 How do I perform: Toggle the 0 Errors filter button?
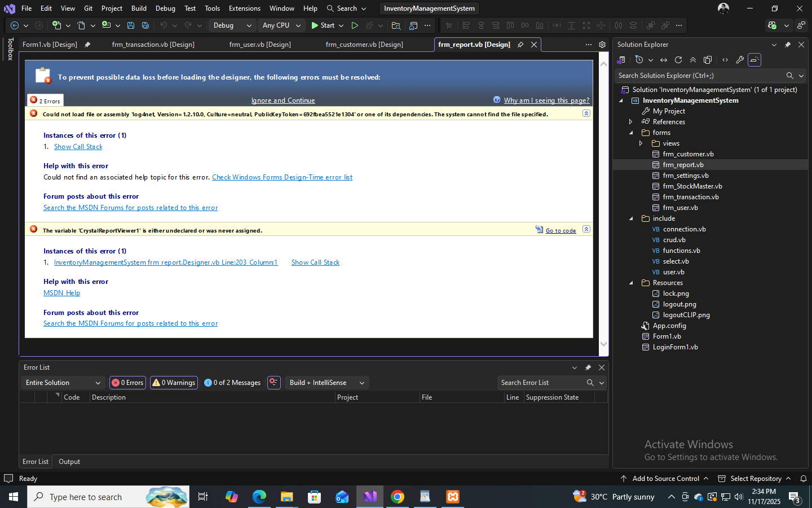click(127, 383)
